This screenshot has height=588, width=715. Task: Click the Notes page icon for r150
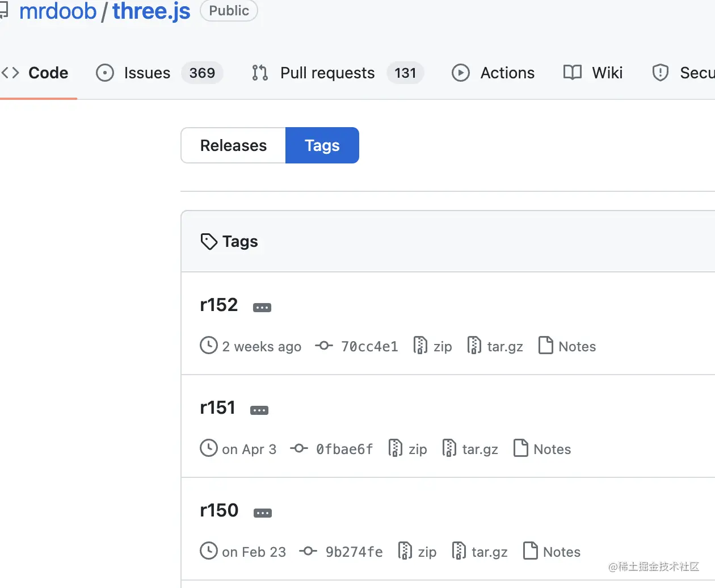click(x=531, y=551)
